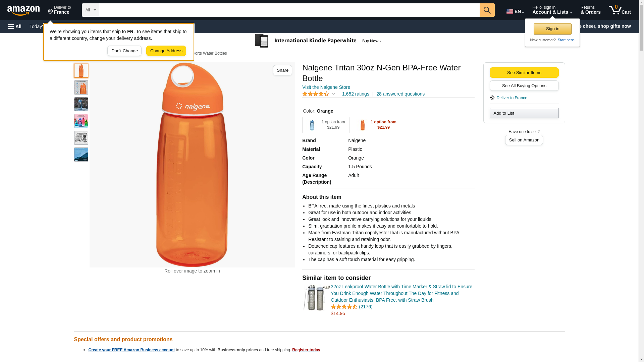Viewport: 644px width, 362px height.
Task: Open the shopping cart
Action: tap(620, 10)
